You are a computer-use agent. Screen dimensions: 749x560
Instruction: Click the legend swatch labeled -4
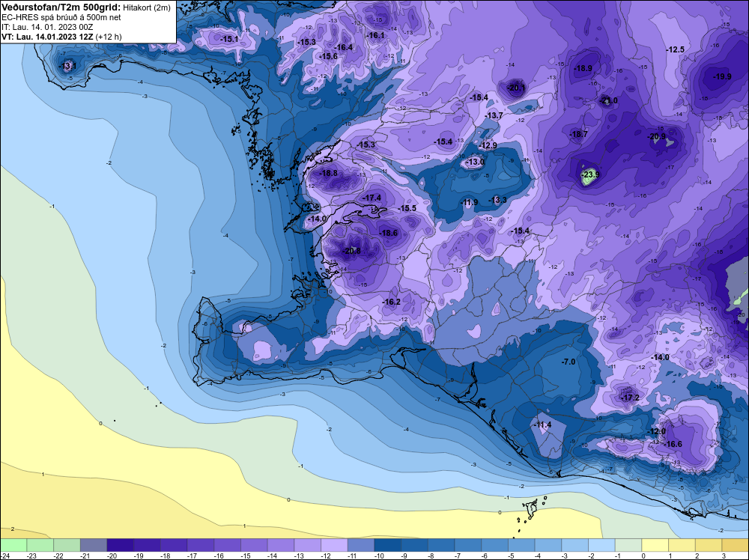click(548, 545)
